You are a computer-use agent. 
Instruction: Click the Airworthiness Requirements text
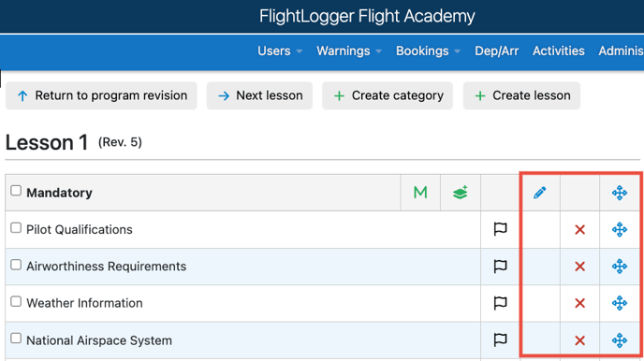pos(107,267)
